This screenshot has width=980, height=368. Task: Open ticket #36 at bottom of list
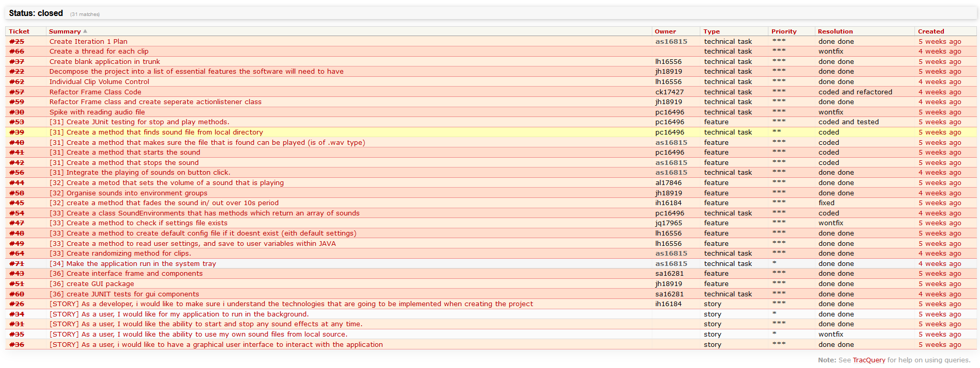(x=17, y=345)
